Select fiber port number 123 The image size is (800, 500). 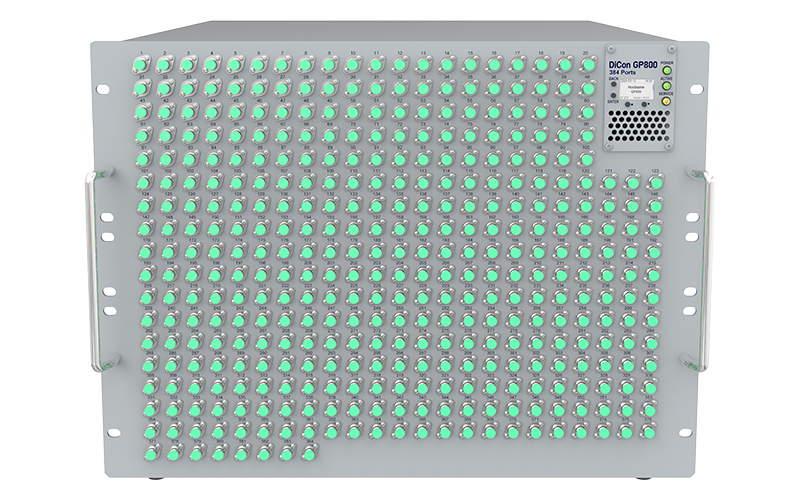point(655,183)
